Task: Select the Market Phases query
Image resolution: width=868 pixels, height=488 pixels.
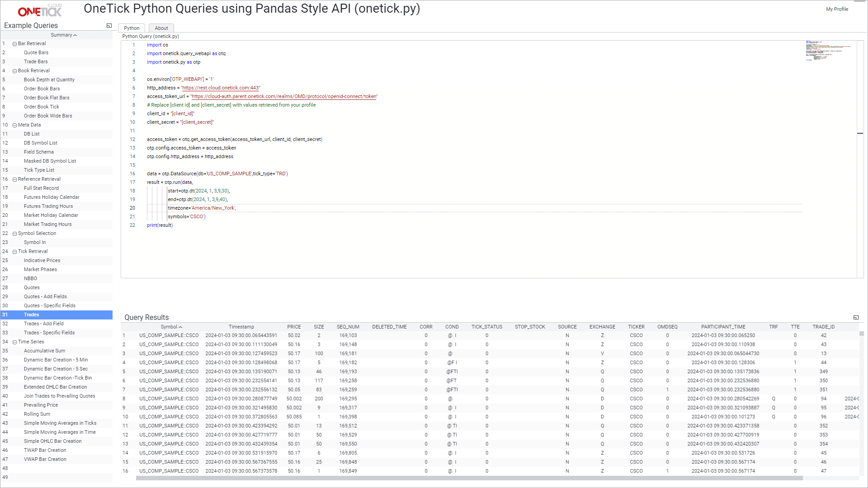Action: [x=40, y=269]
